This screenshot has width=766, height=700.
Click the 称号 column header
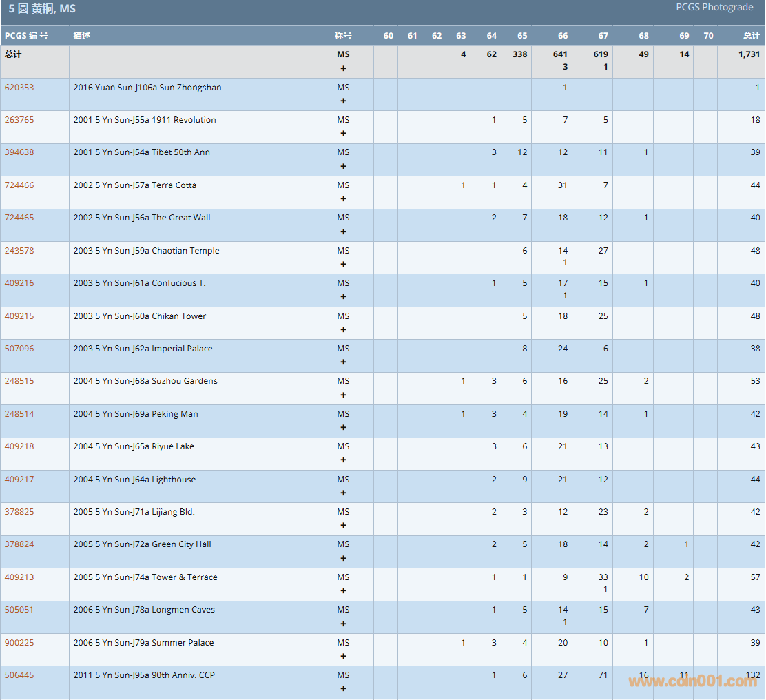[343, 36]
